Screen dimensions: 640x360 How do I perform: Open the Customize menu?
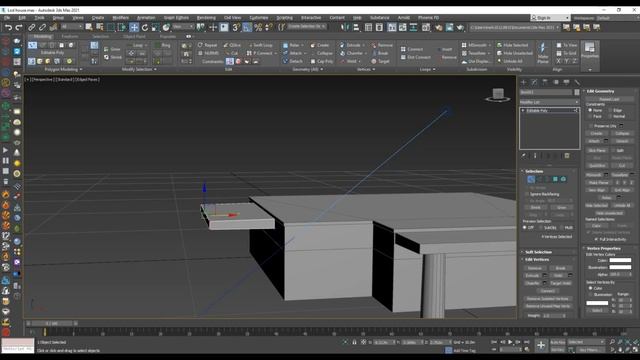coord(259,18)
